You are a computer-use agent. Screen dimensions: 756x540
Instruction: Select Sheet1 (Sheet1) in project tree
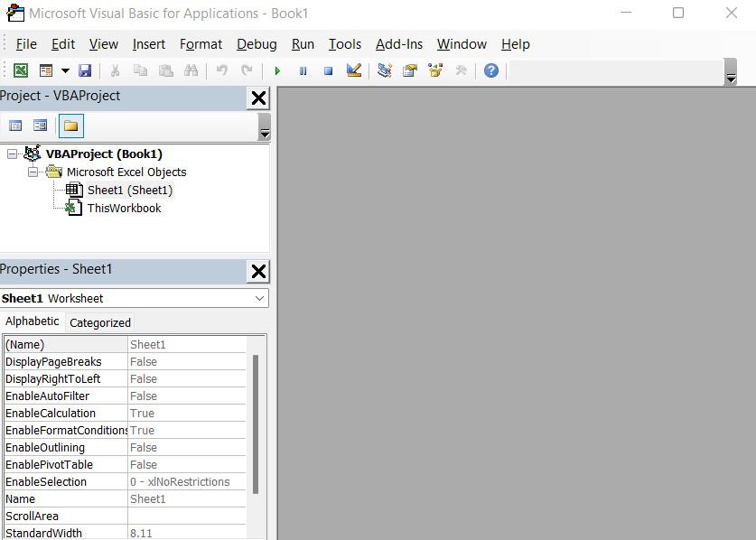click(130, 191)
